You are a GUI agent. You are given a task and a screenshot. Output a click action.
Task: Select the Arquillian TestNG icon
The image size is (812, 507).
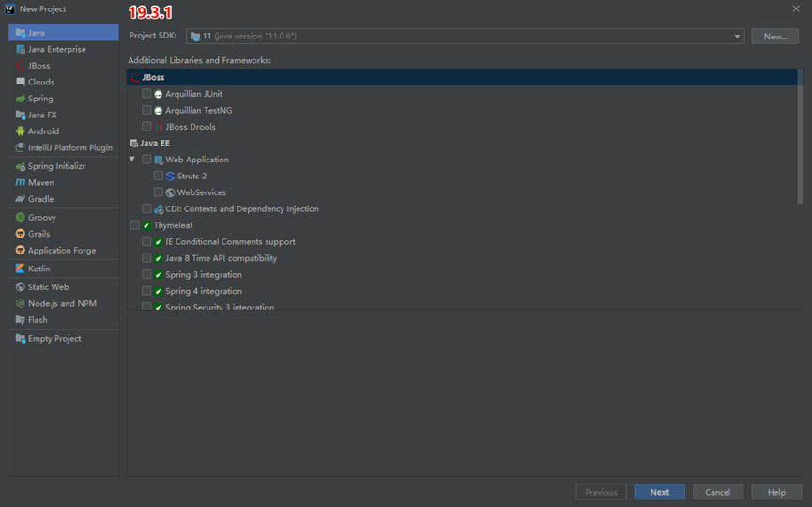[159, 111]
